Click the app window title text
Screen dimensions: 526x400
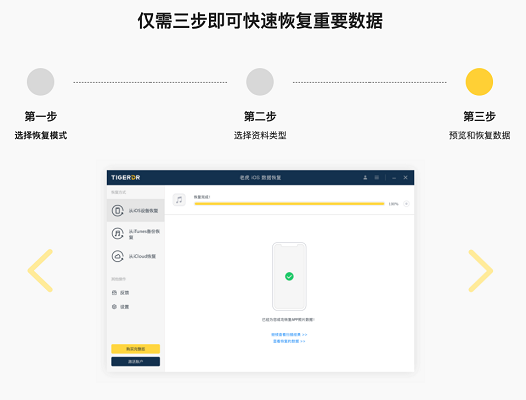tap(260, 178)
